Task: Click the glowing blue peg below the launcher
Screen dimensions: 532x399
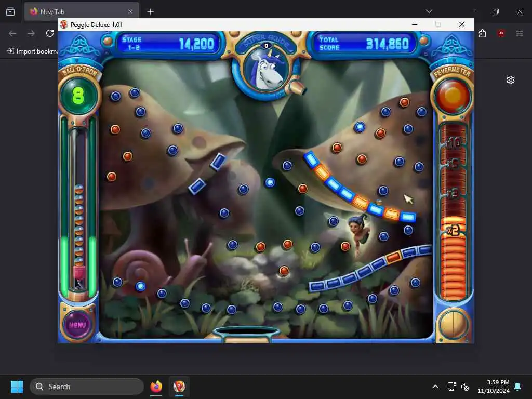Action: 270,182
